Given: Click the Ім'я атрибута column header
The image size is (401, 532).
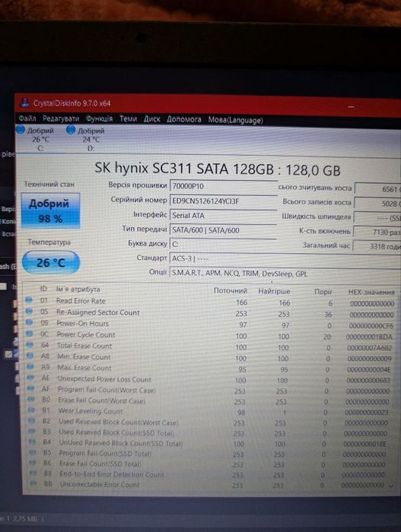Looking at the screenshot, I should [78, 289].
